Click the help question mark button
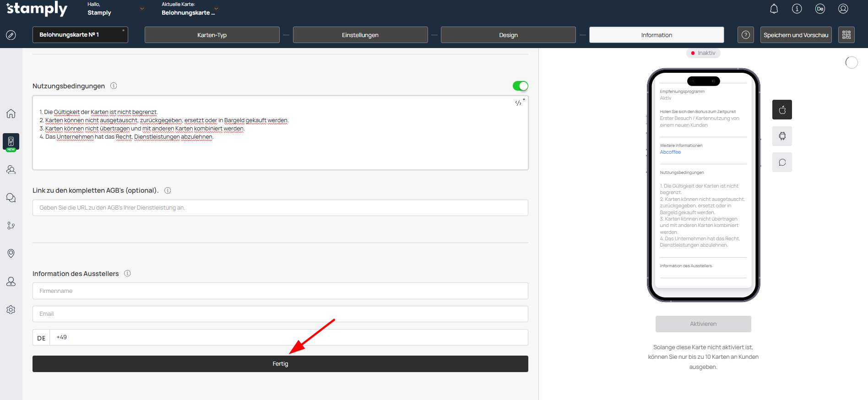 tap(745, 35)
